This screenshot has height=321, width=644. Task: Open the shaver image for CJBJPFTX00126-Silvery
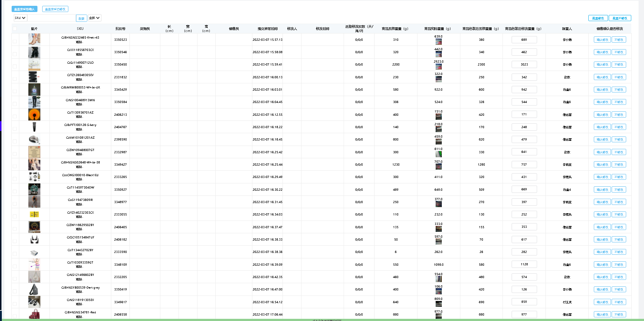(34, 127)
